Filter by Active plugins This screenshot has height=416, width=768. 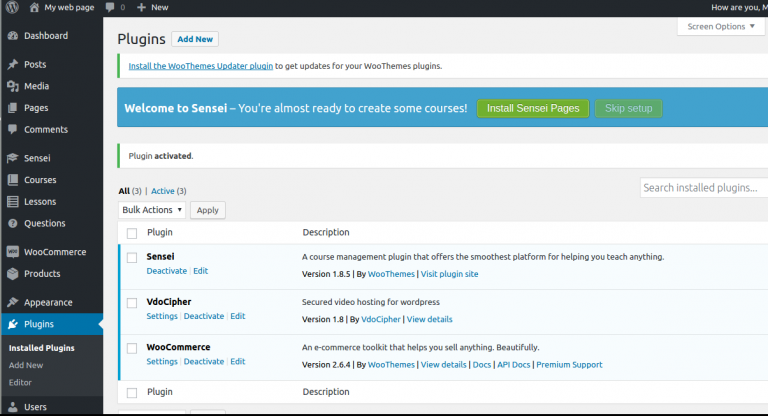click(163, 191)
